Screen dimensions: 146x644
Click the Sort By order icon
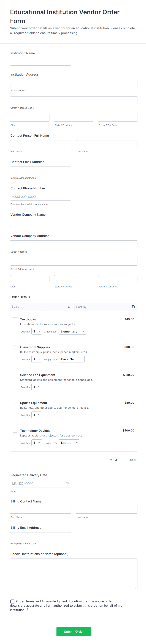[133, 307]
